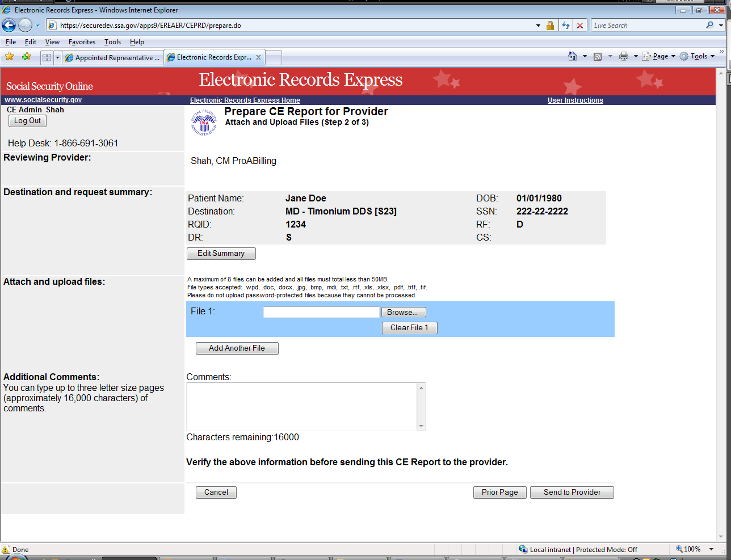The image size is (731, 560).
Task: Click the Clear File 1 button
Action: click(410, 328)
